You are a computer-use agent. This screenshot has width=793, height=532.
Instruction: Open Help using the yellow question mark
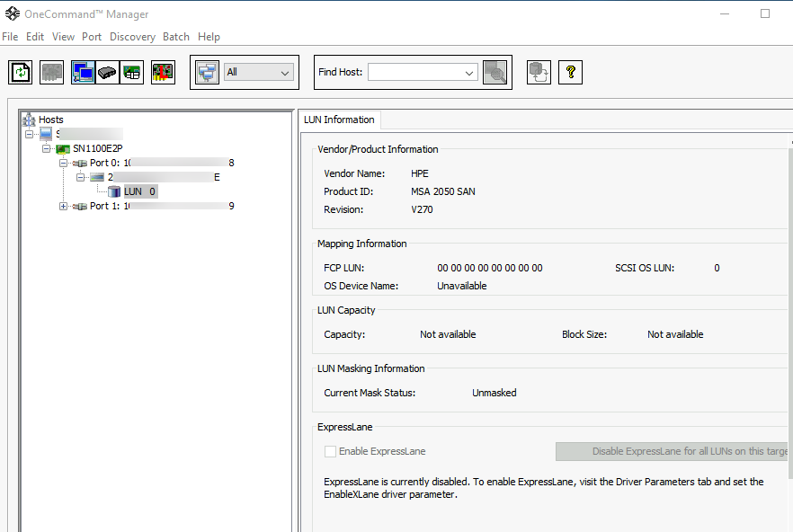click(x=570, y=72)
